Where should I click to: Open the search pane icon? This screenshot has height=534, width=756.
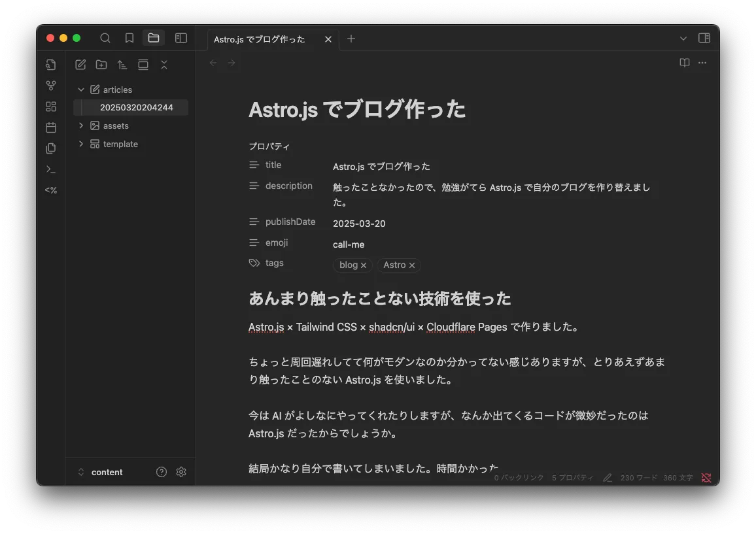105,39
